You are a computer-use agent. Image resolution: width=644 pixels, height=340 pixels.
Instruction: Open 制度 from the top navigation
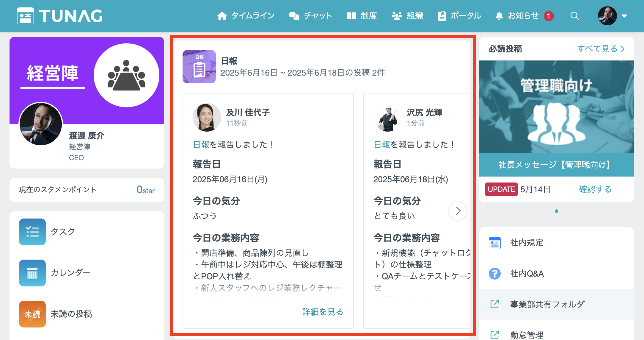(x=362, y=16)
